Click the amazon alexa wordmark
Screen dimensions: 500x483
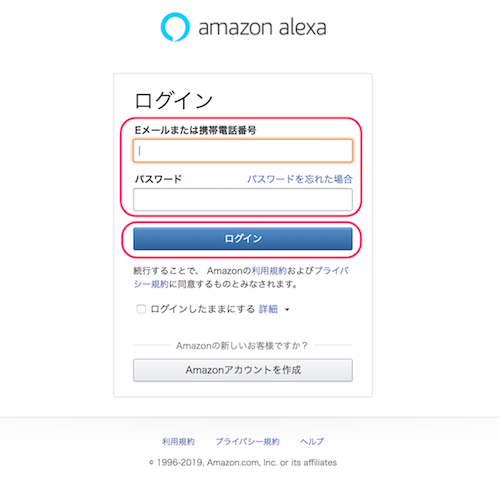[x=262, y=27]
